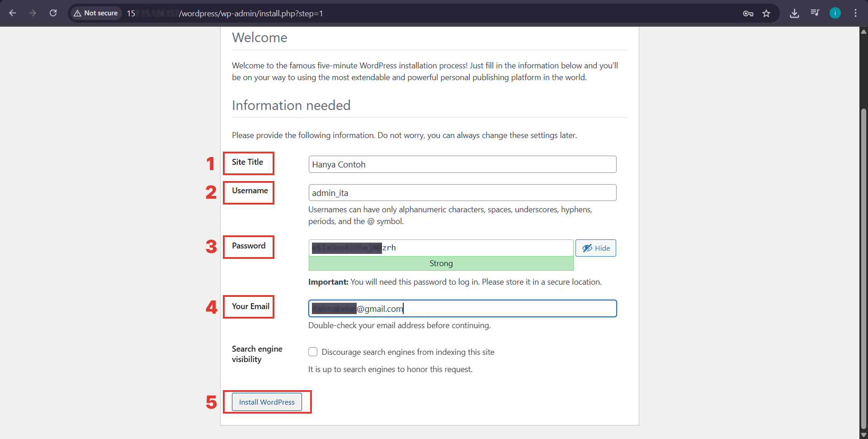The image size is (868, 439).
Task: Open the media controls icon
Action: pyautogui.click(x=815, y=13)
